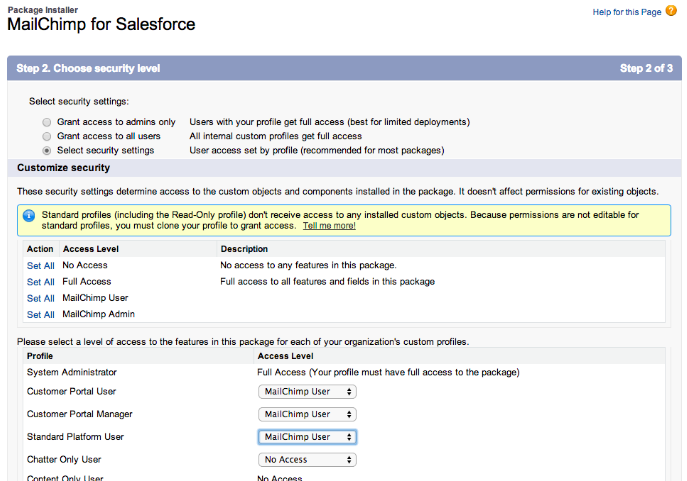Image resolution: width=687 pixels, height=481 pixels.
Task: Click MailChimp for Salesforce page title
Action: click(101, 25)
